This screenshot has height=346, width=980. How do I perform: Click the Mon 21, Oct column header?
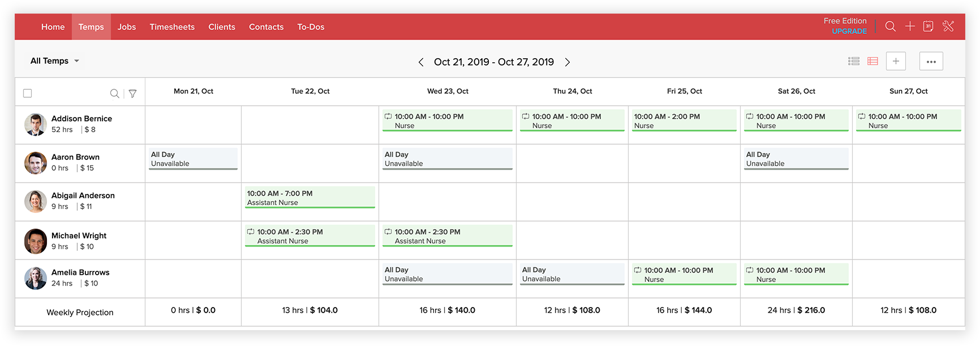[x=194, y=91]
